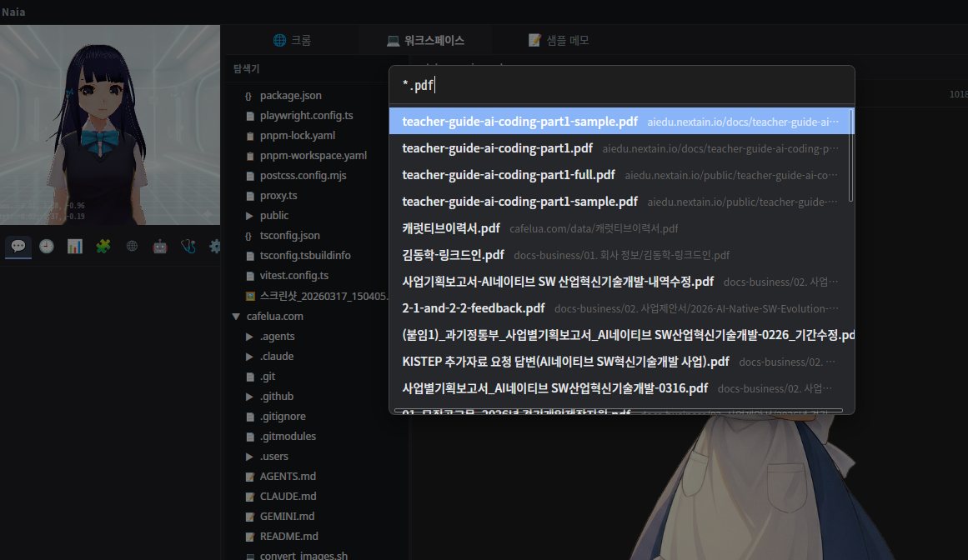Click the bar chart statistics icon

point(74,247)
